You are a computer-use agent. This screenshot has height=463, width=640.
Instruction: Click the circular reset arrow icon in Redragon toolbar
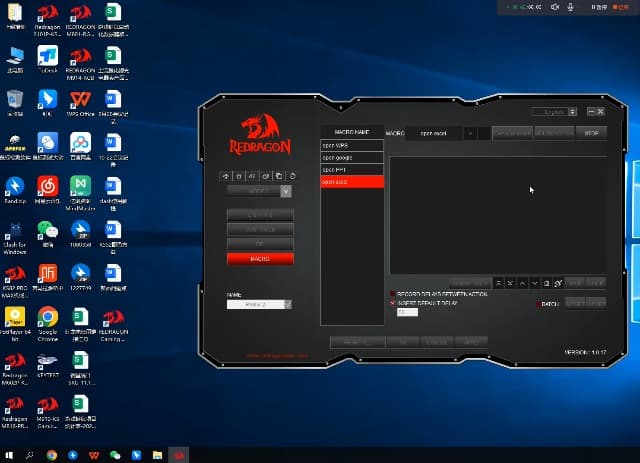tap(292, 176)
